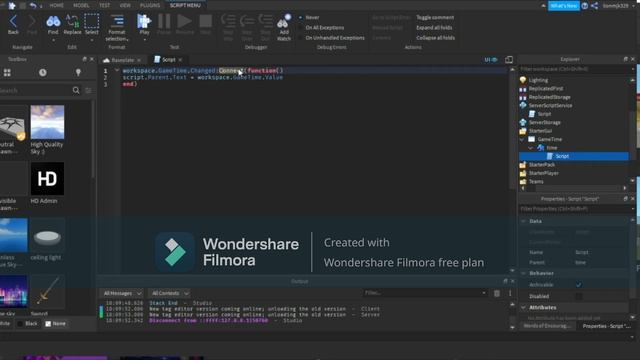Click Explorer horizontal scrollbar
The width and height of the screenshot is (640, 360).
pyautogui.click(x=574, y=188)
